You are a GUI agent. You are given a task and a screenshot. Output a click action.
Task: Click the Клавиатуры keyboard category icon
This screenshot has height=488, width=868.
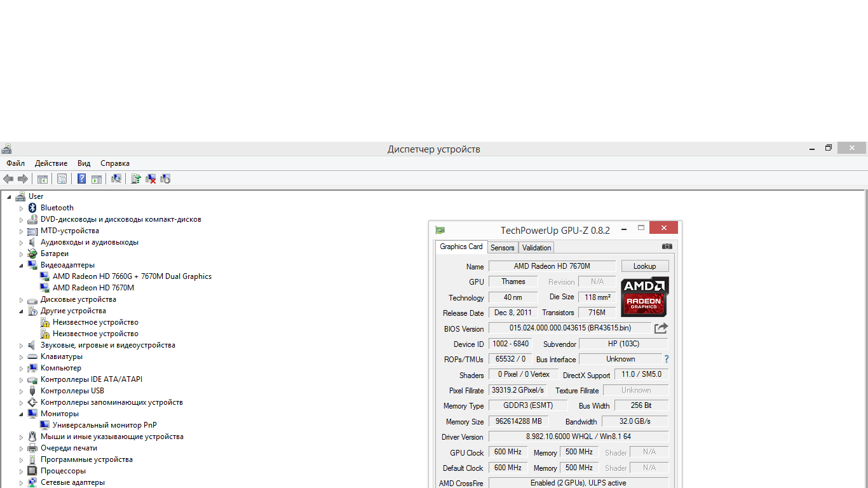(32, 356)
